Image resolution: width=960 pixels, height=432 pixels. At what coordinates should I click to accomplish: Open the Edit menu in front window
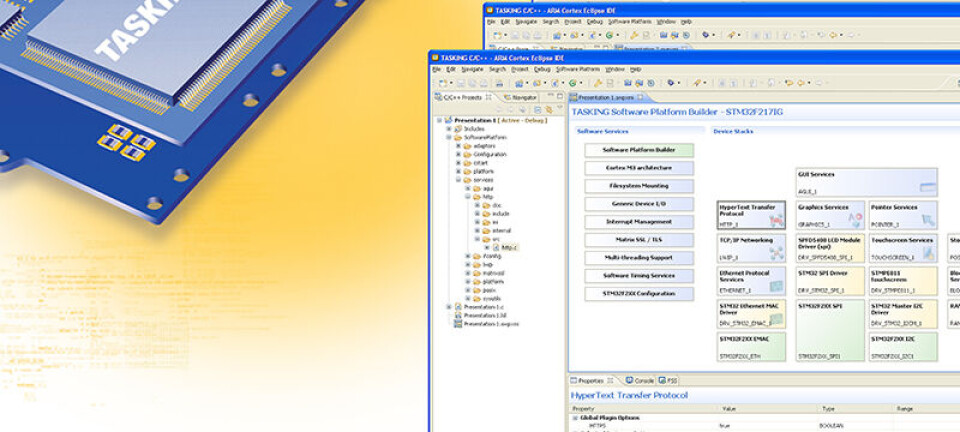pos(452,70)
